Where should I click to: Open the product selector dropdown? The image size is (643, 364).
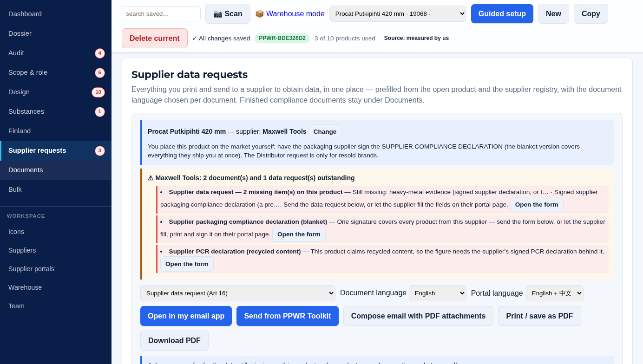coord(398,14)
